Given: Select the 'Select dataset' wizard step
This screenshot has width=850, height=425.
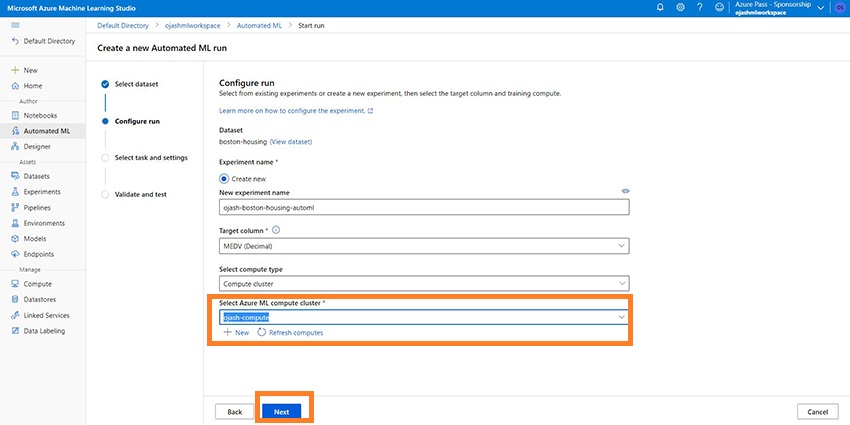Looking at the screenshot, I should point(136,84).
